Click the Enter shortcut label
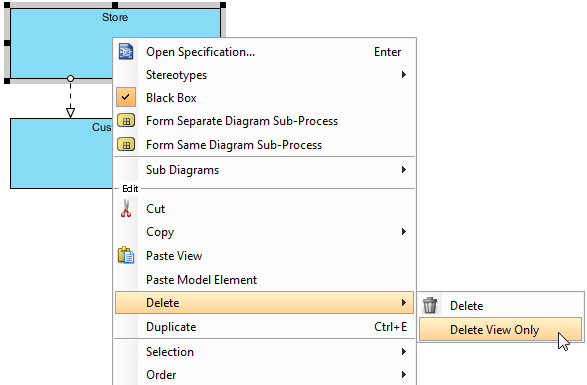 click(x=387, y=52)
